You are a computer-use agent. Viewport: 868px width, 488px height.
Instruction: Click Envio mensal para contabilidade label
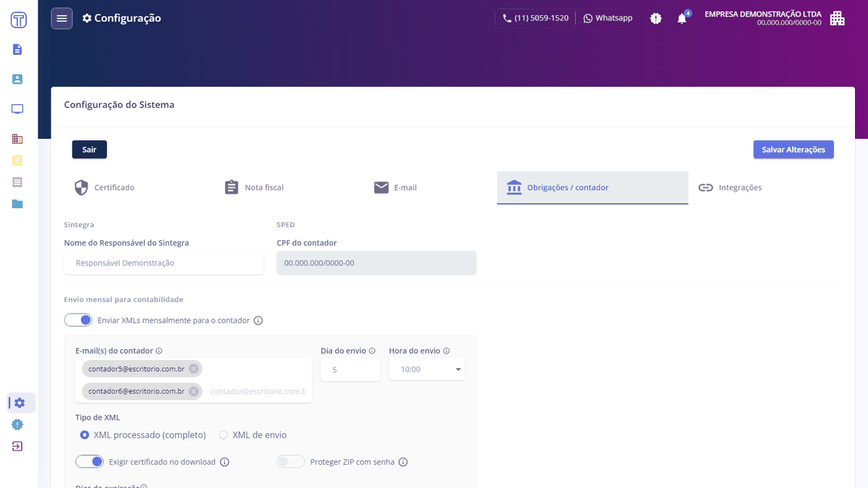(124, 299)
